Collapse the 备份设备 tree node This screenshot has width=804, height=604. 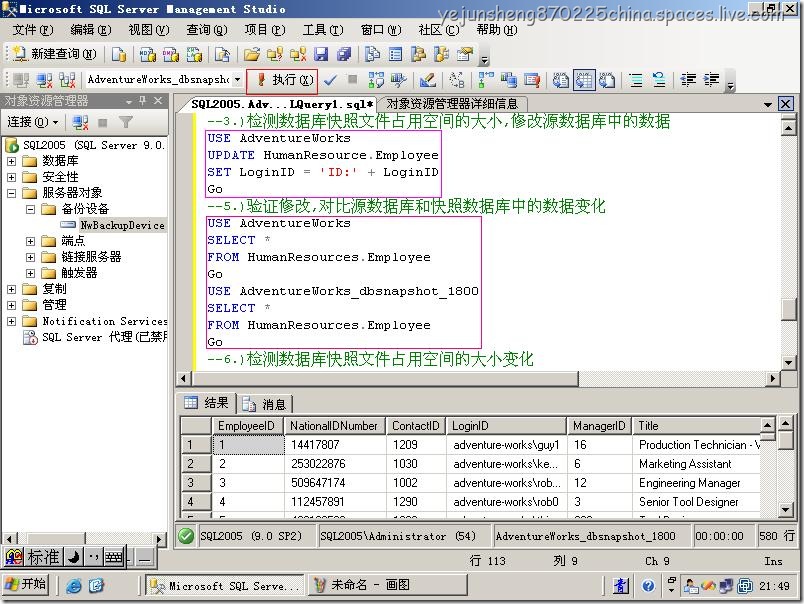pos(30,209)
